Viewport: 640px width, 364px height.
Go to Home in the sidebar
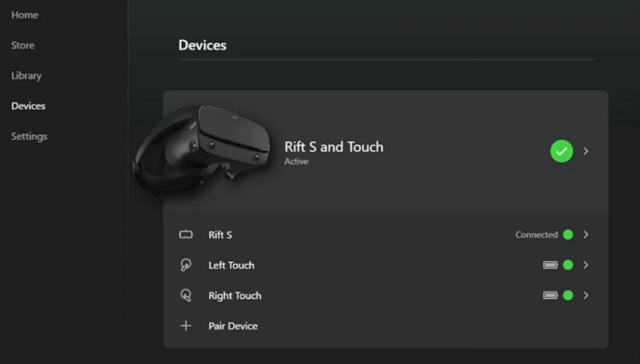(25, 15)
